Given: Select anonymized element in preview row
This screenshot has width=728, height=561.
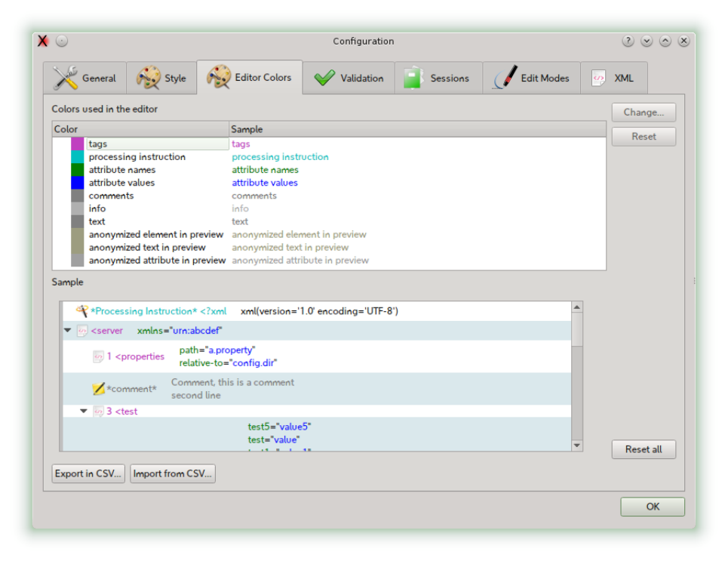Looking at the screenshot, I should point(329,235).
